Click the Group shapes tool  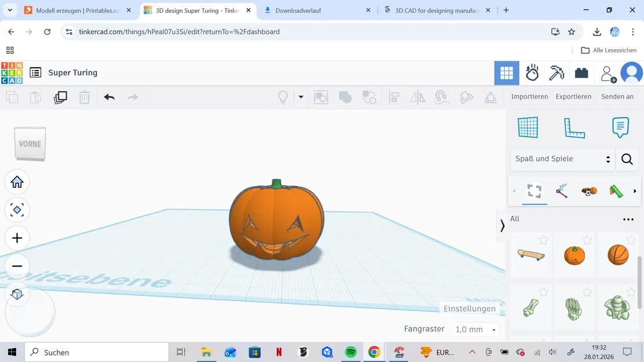tap(345, 97)
